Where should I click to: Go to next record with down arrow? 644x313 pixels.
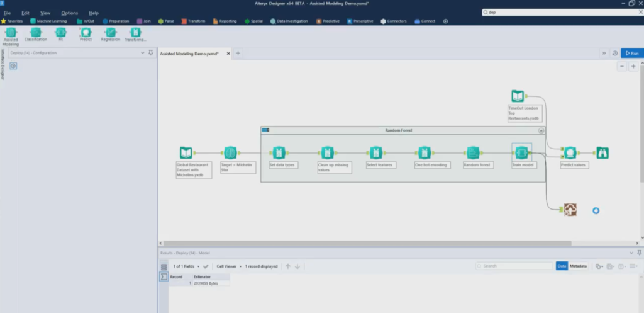pyautogui.click(x=297, y=266)
